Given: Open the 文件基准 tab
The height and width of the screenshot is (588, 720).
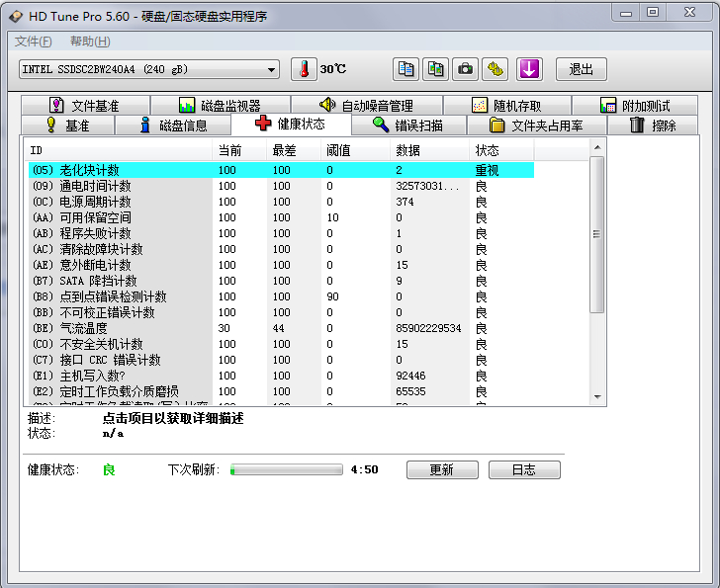Looking at the screenshot, I should point(85,106).
